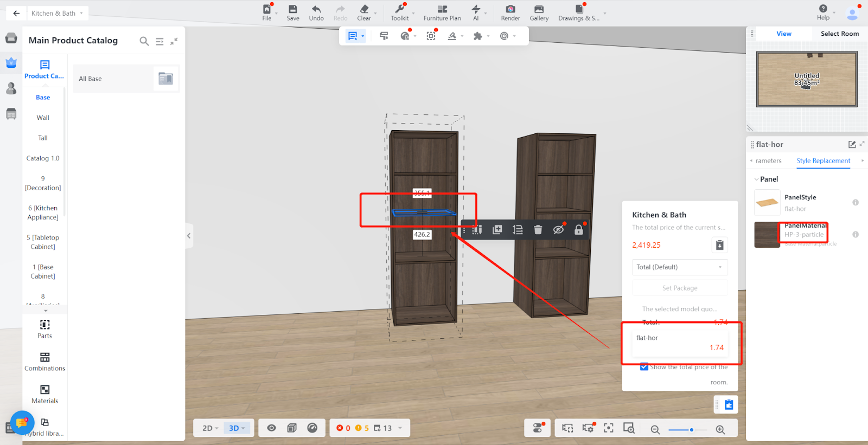
Task: Click the Select Room button
Action: [839, 34]
